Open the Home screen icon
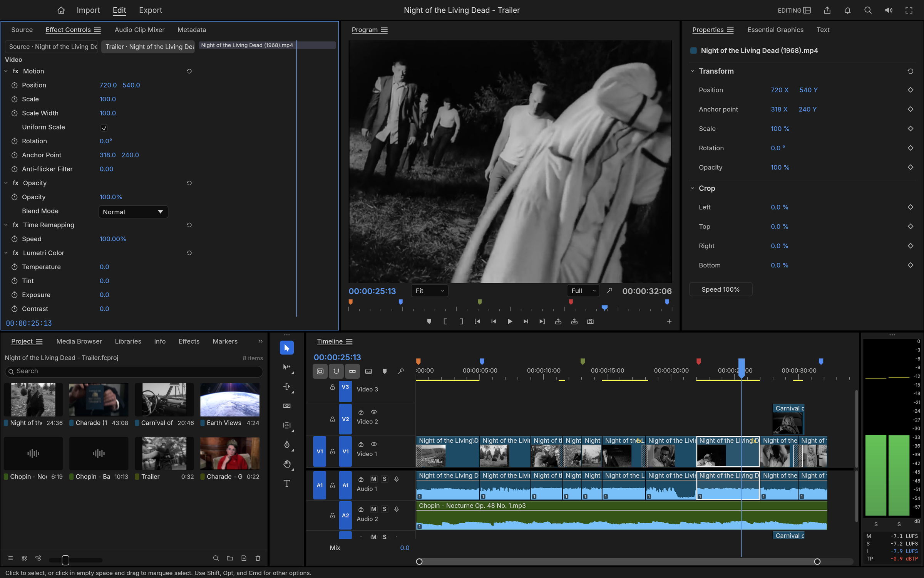 click(61, 10)
